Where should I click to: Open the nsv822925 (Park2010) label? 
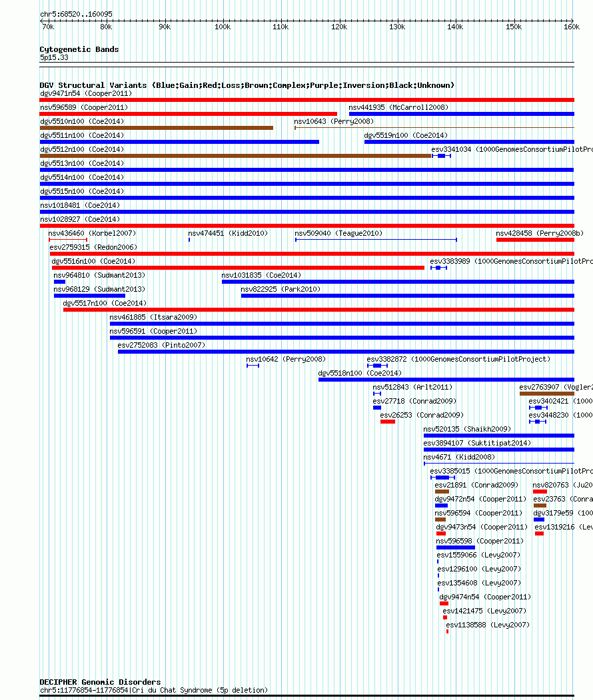coord(281,289)
